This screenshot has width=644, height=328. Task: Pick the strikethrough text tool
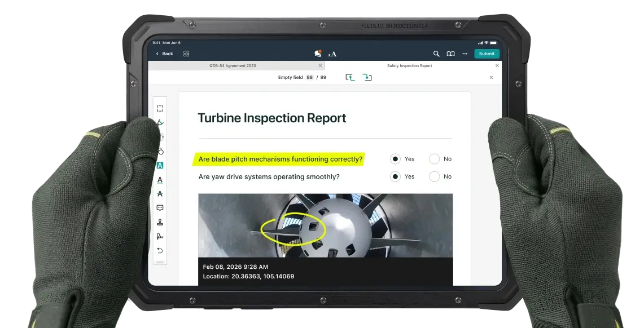(x=160, y=193)
